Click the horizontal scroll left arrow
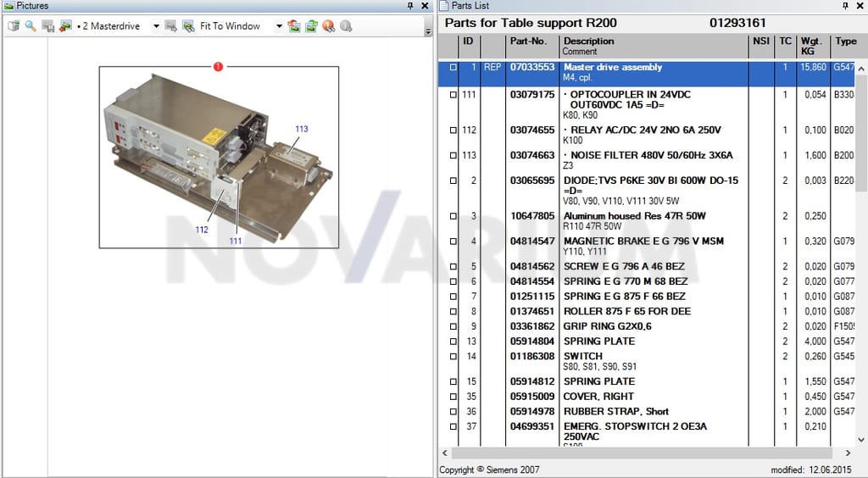The image size is (868, 478). 444,453
